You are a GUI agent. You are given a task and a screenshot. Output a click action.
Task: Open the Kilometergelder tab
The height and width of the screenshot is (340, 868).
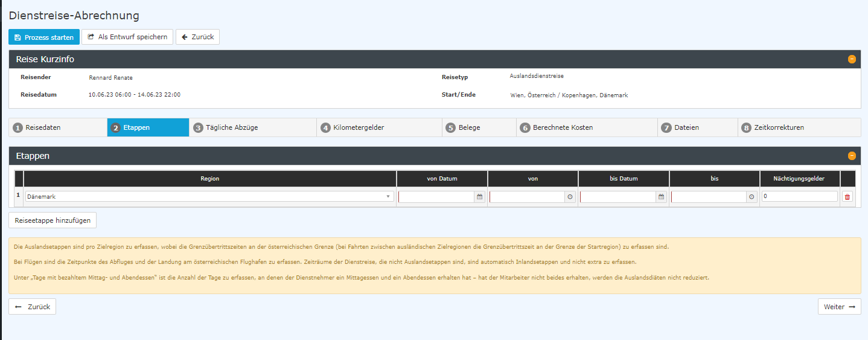click(x=379, y=127)
